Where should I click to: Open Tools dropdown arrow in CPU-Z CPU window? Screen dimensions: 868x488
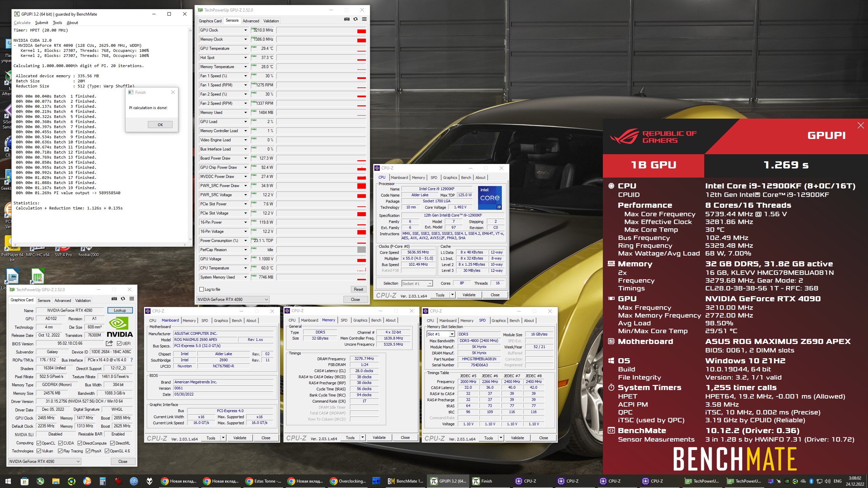point(452,295)
